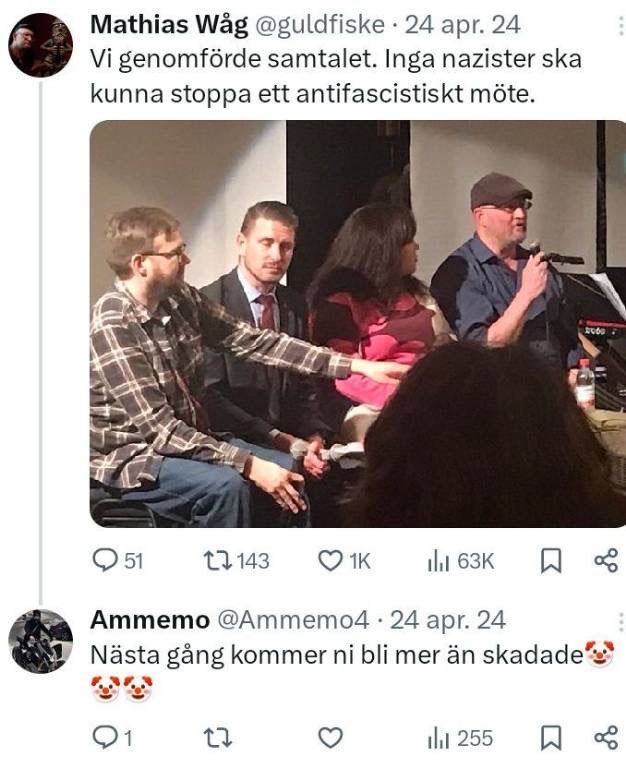Open the panel discussion photo
The image size is (626, 768).
tap(358, 324)
